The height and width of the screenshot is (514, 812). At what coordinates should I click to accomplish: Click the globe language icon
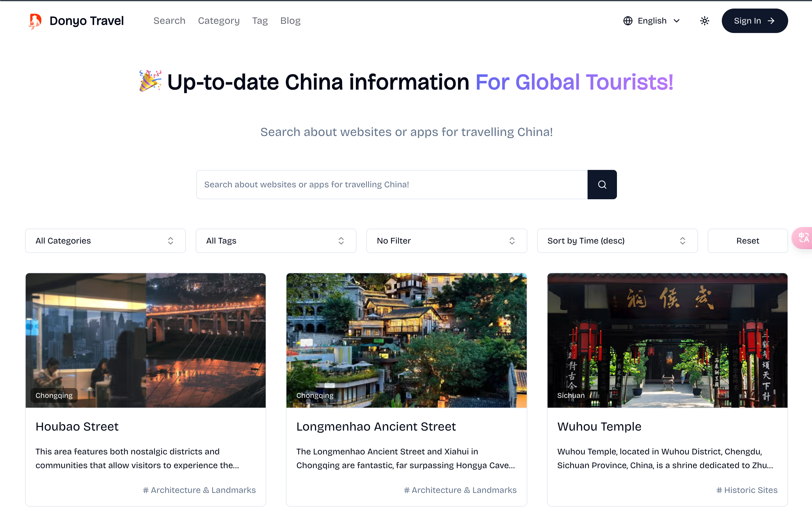(x=628, y=21)
